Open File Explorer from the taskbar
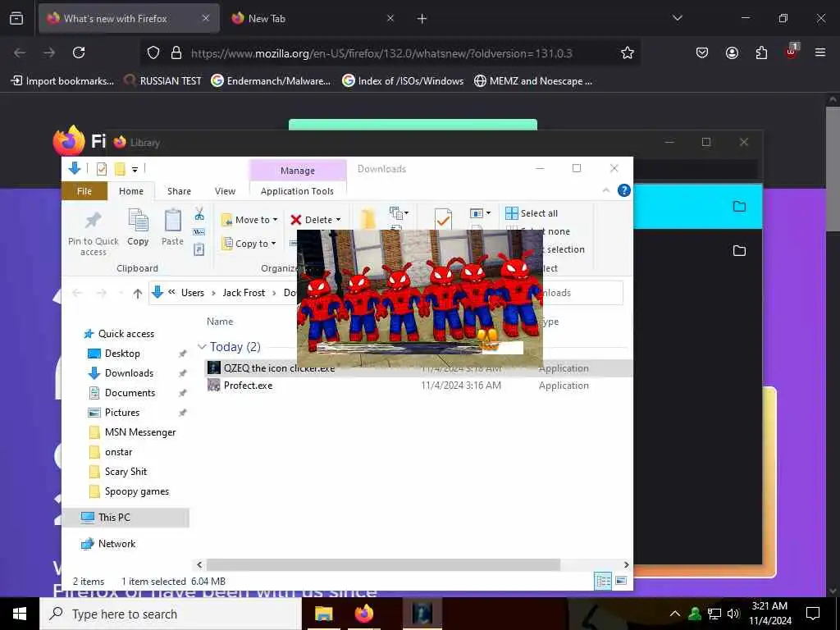This screenshot has height=630, width=840. pyautogui.click(x=323, y=614)
